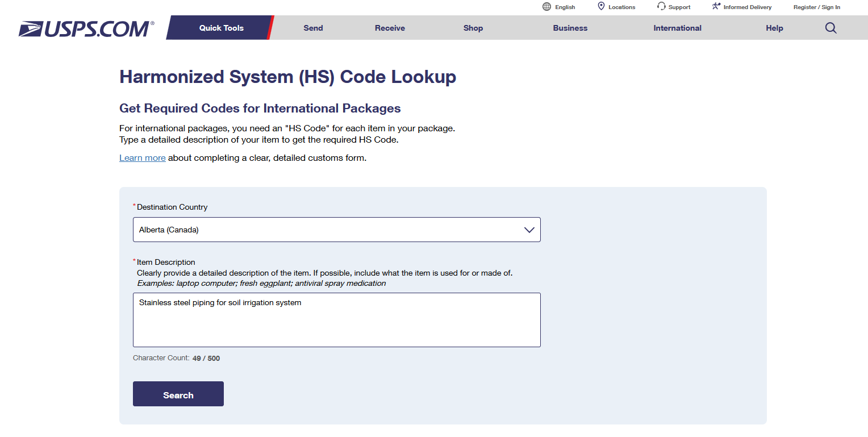Click the Item Description field label
868x437 pixels.
pos(166,262)
